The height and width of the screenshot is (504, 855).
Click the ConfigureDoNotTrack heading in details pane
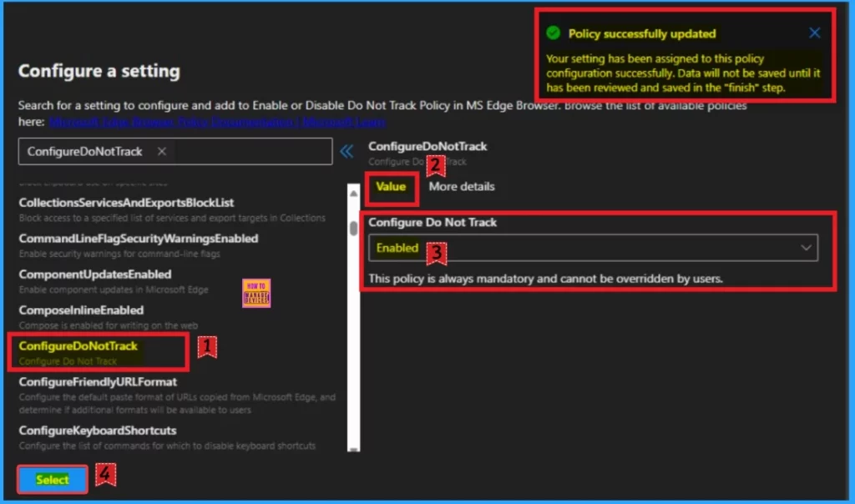(x=427, y=146)
